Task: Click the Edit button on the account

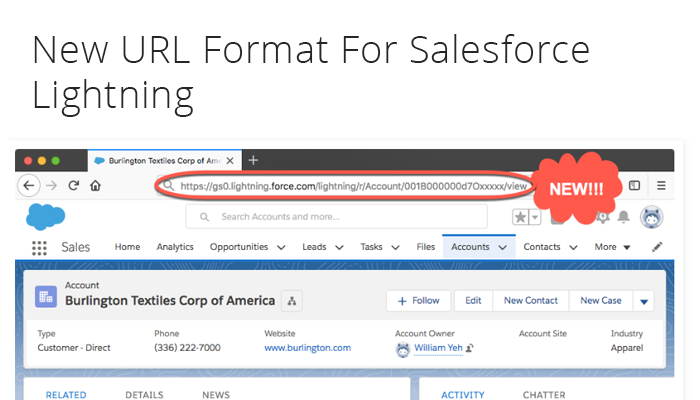Action: [x=473, y=301]
